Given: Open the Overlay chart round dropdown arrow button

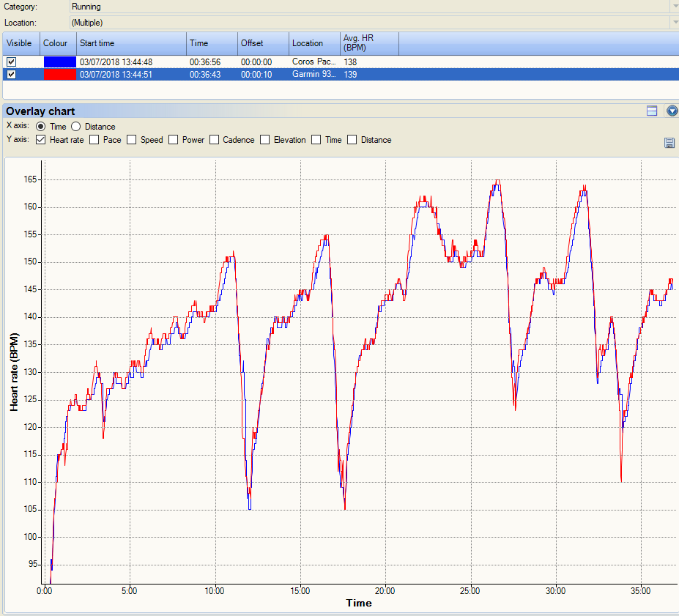Looking at the screenshot, I should pyautogui.click(x=672, y=111).
